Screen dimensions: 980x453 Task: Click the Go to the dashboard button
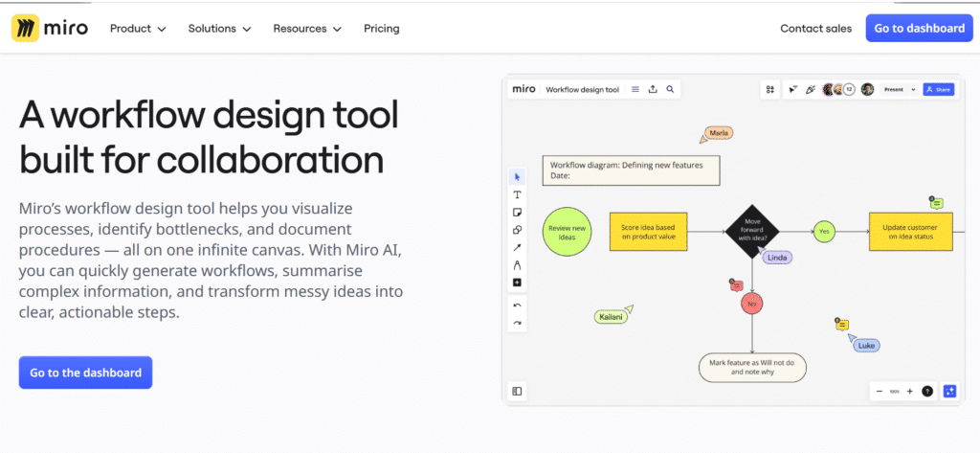[x=85, y=373]
